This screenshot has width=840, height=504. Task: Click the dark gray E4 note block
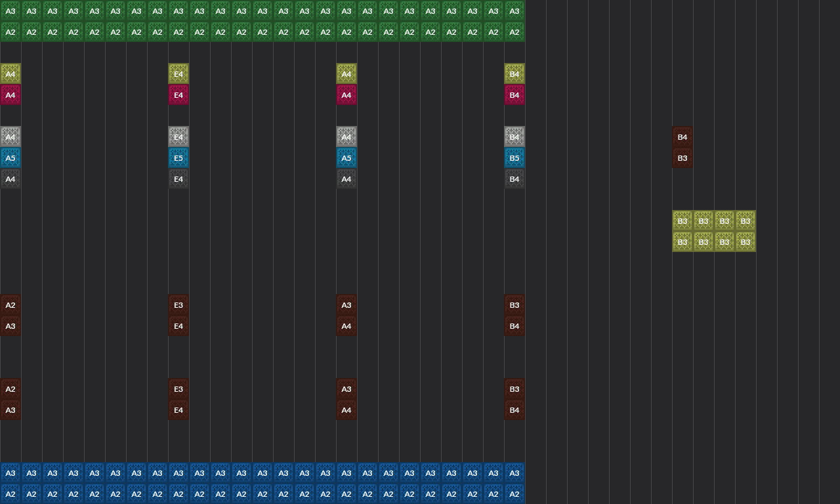(x=178, y=178)
